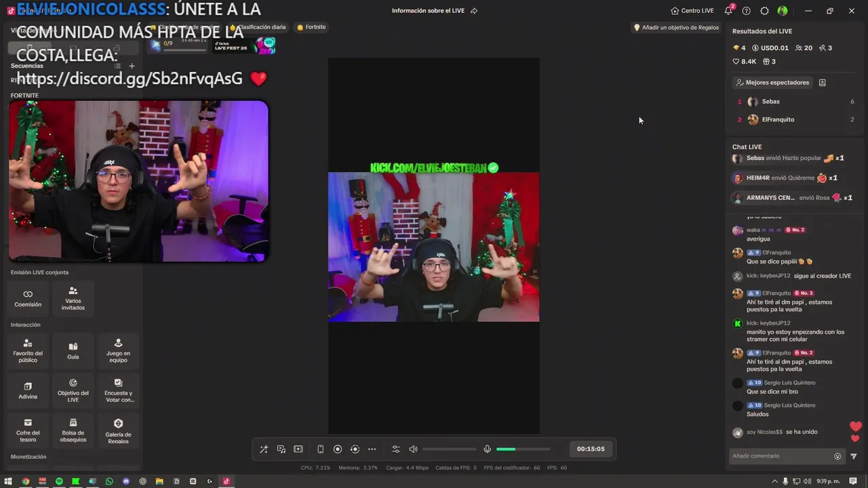Open Objetivo del LIVE tile
The height and width of the screenshot is (488, 868).
(x=73, y=390)
